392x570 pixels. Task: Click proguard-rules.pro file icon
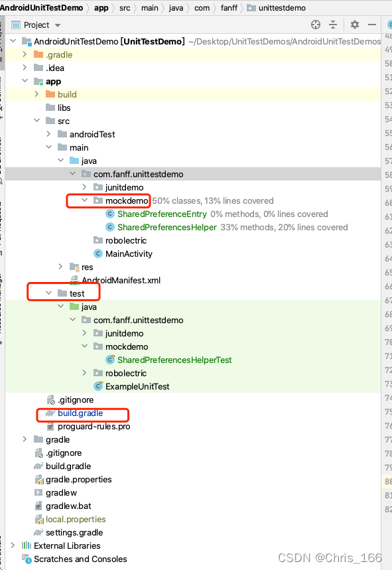point(50,427)
